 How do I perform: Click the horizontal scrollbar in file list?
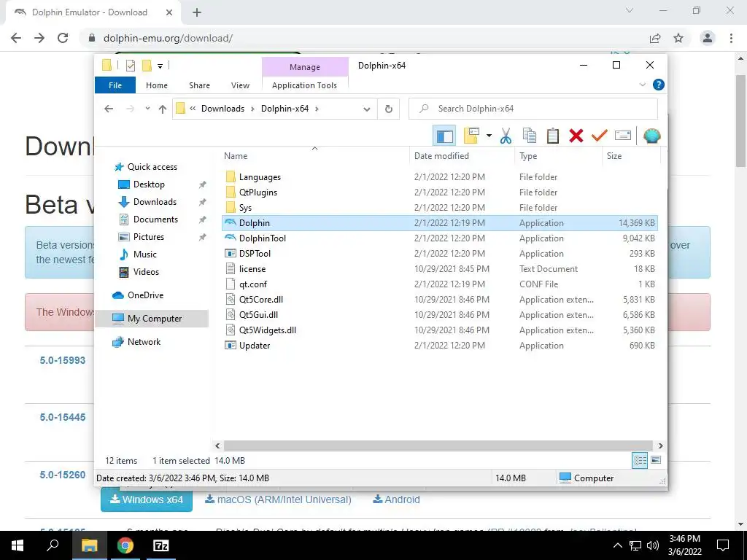[438, 446]
